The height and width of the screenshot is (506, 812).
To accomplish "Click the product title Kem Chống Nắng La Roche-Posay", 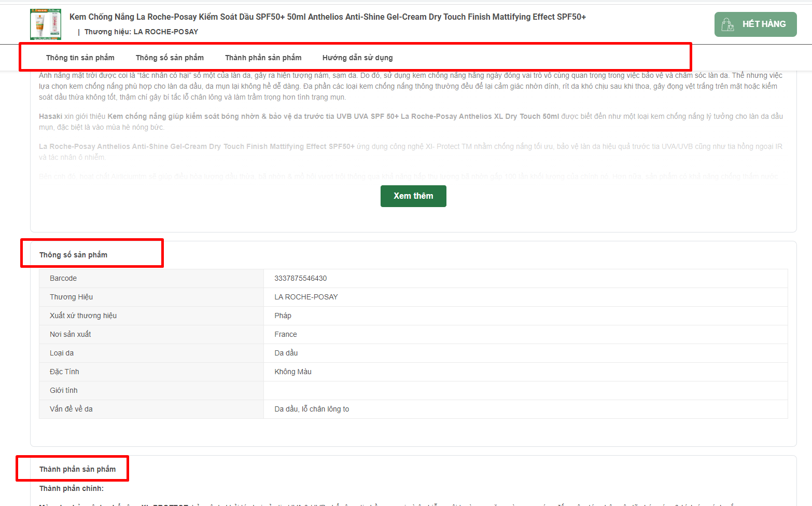I will (328, 17).
